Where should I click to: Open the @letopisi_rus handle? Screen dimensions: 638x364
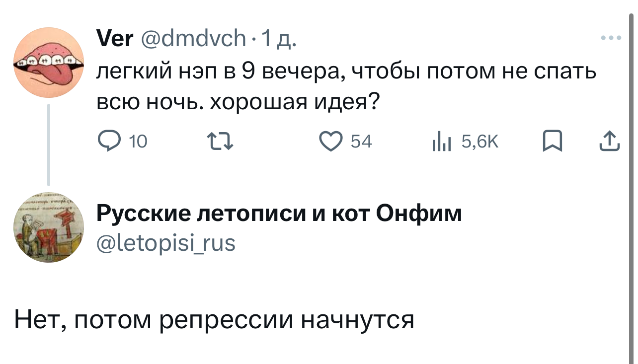pos(166,243)
